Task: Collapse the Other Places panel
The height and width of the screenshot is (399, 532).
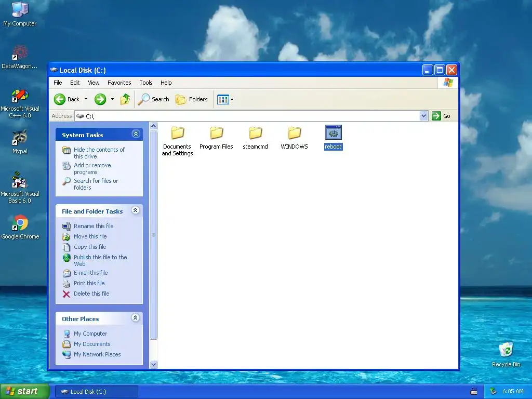Action: point(136,318)
